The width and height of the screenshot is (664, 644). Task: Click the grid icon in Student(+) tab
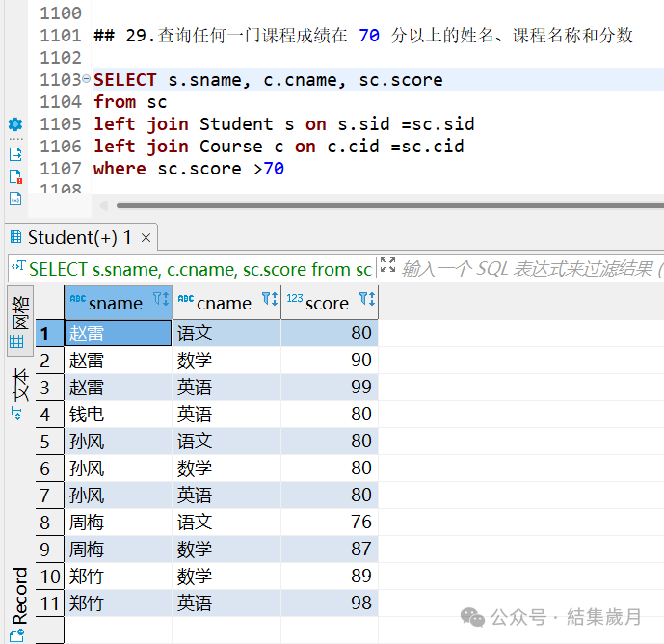[x=15, y=237]
